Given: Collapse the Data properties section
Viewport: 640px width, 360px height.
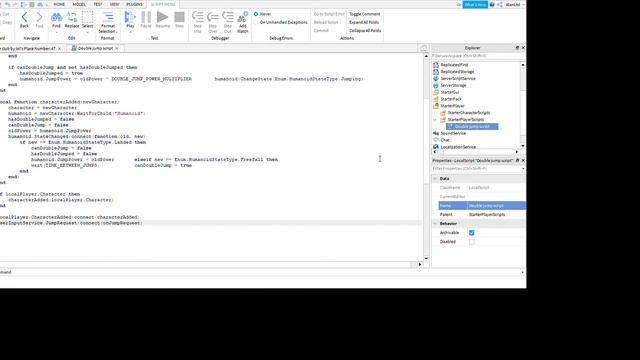Looking at the screenshot, I should (435, 179).
